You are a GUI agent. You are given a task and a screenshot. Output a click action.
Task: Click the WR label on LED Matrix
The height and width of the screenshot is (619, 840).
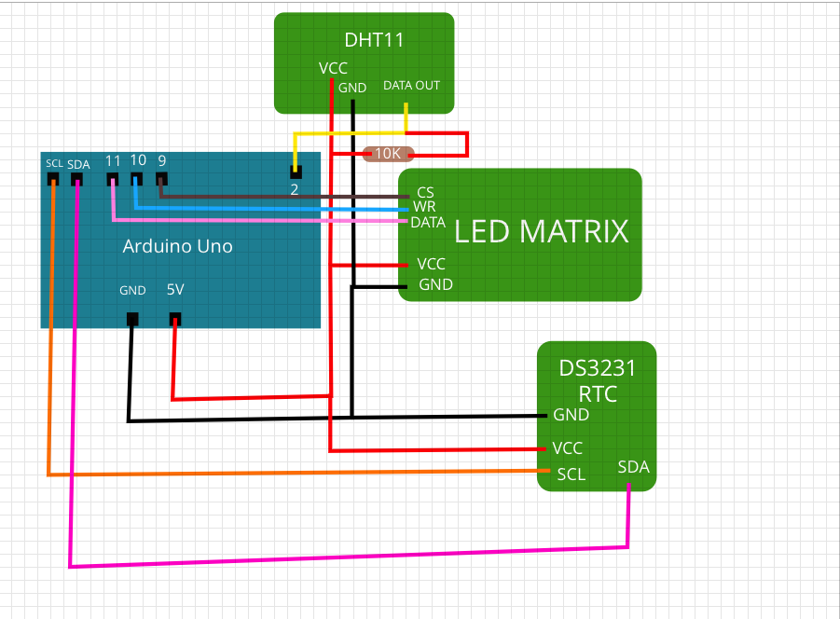point(424,207)
